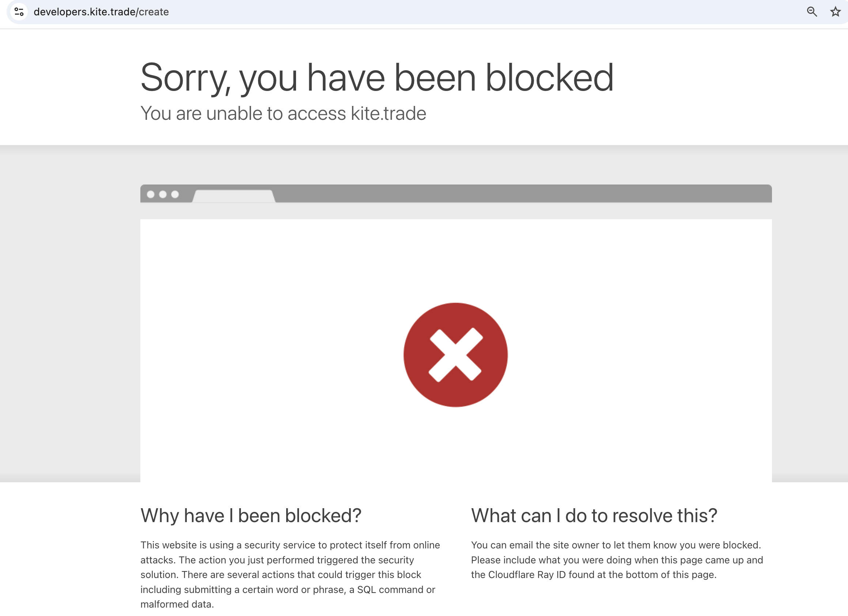
Task: Click the zoom magnifier icon in address bar
Action: point(811,12)
